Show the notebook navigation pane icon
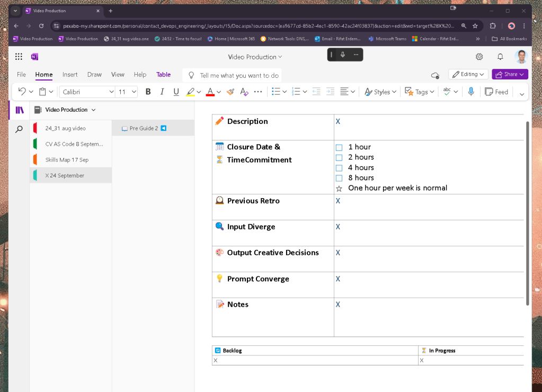This screenshot has width=542, height=392. point(20,110)
